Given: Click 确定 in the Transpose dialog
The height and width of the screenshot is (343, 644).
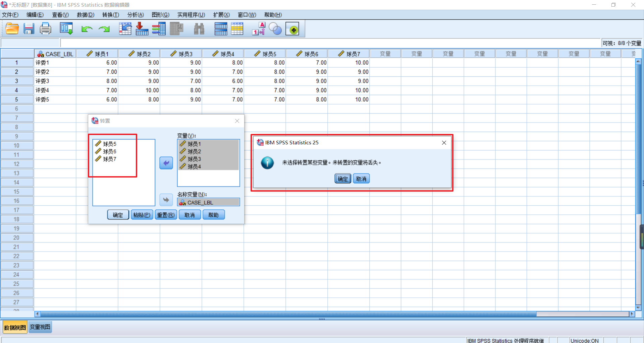Looking at the screenshot, I should [x=118, y=215].
